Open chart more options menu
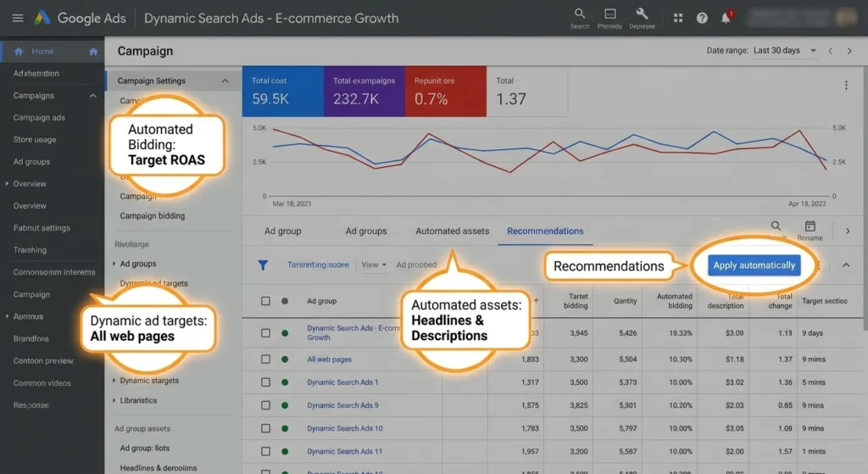The height and width of the screenshot is (474, 868). pos(846,86)
